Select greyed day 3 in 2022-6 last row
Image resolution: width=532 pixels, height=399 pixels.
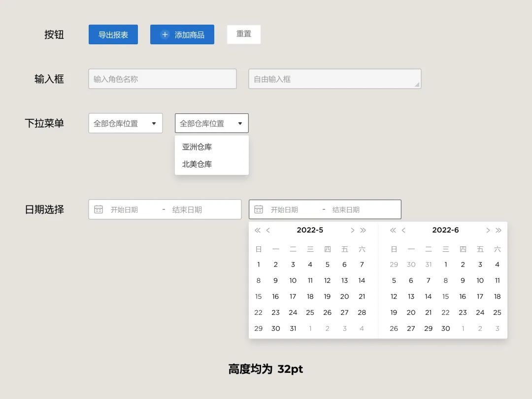click(x=497, y=329)
